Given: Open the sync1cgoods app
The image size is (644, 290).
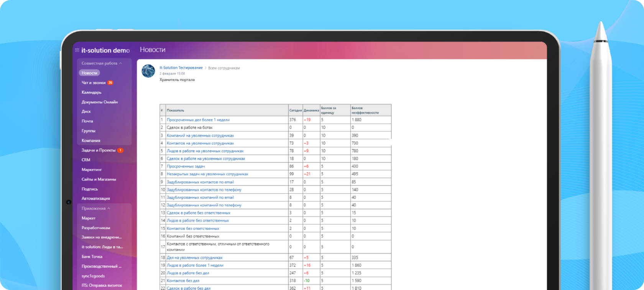Looking at the screenshot, I should pos(93,276).
